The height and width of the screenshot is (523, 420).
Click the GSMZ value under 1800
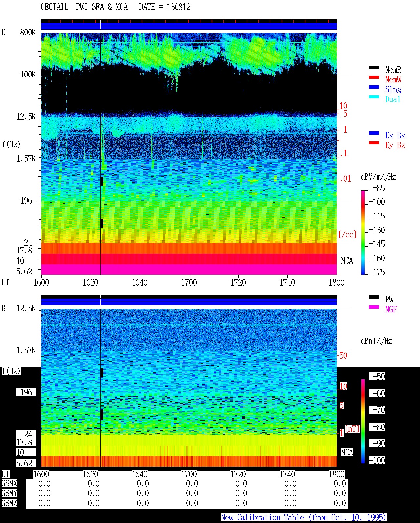[x=340, y=503]
